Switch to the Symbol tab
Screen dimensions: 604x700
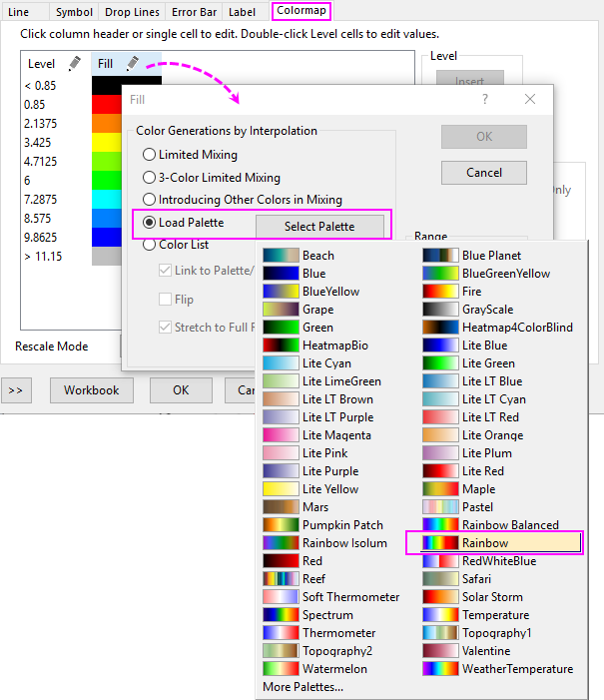[x=74, y=12]
